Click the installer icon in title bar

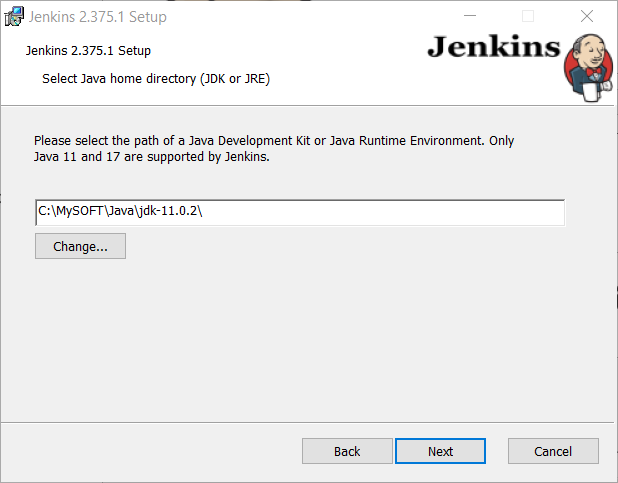click(14, 17)
